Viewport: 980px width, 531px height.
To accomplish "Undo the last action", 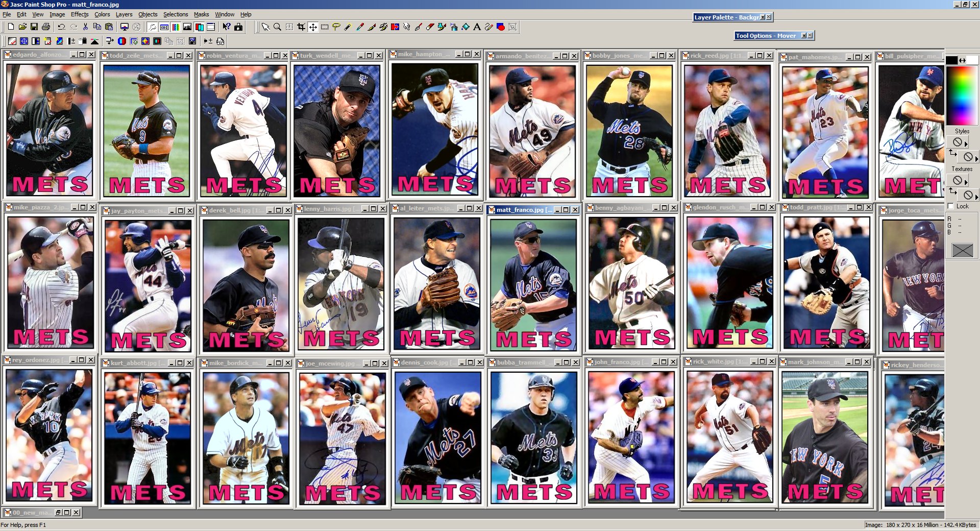I will coord(62,27).
